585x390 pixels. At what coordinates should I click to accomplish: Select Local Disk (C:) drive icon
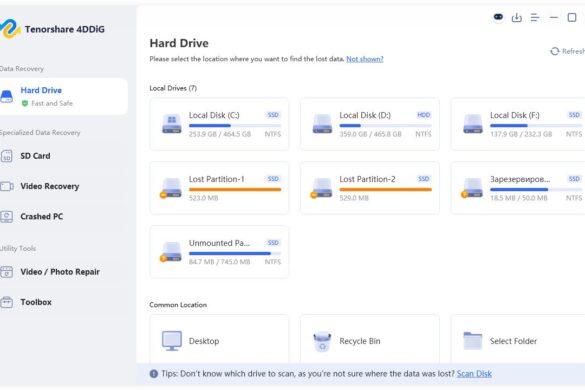(172, 124)
